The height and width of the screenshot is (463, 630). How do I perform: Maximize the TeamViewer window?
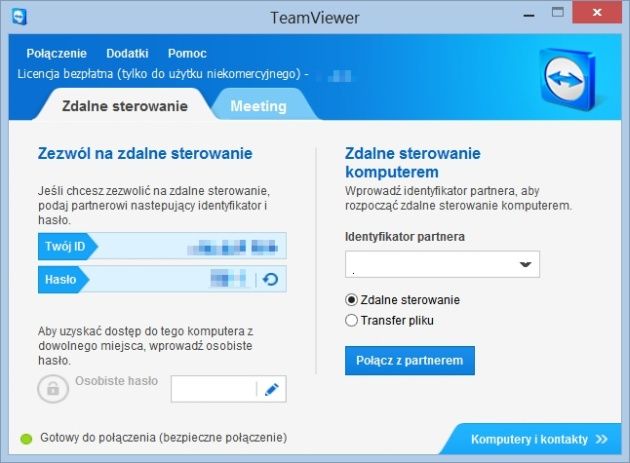pyautogui.click(x=558, y=12)
